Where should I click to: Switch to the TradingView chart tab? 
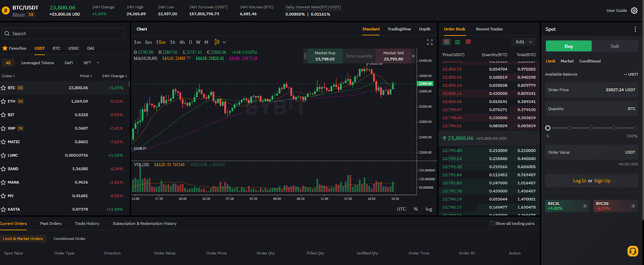[399, 29]
